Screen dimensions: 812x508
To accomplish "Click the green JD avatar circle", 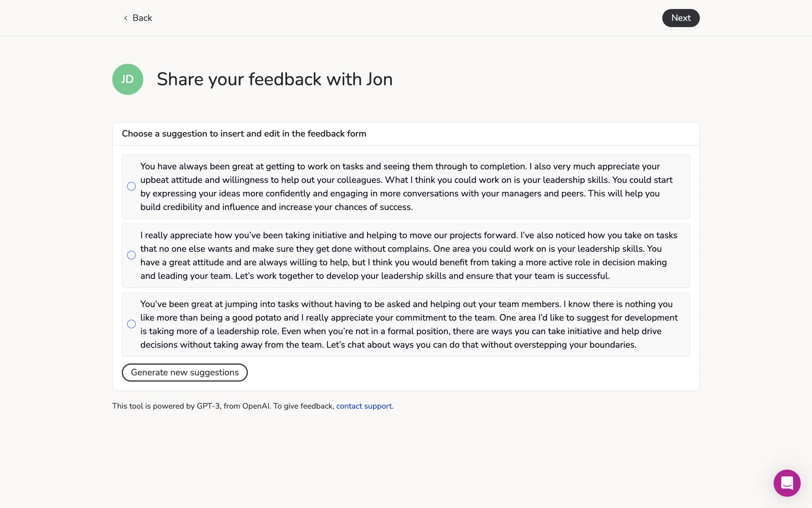I will pos(127,79).
